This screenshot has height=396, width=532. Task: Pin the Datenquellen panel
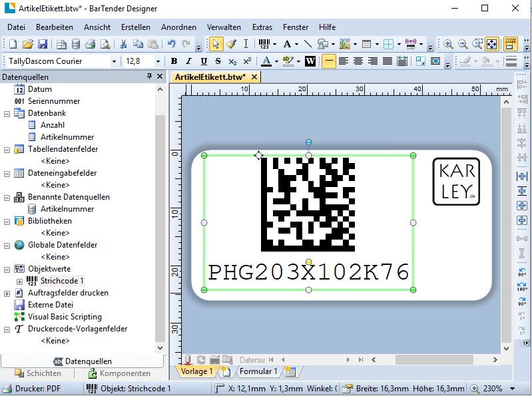(149, 77)
